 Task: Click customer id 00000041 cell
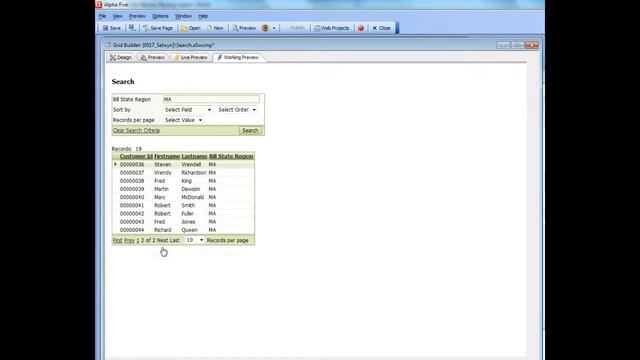pos(132,205)
